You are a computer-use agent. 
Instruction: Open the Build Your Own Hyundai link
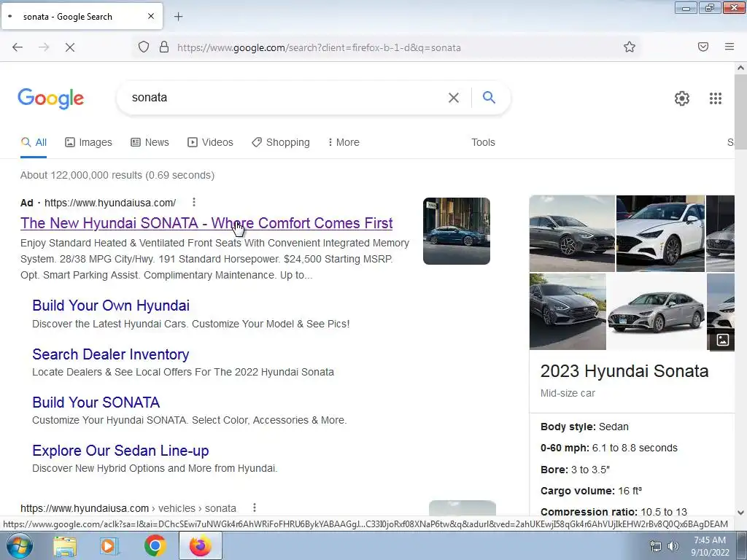(111, 306)
